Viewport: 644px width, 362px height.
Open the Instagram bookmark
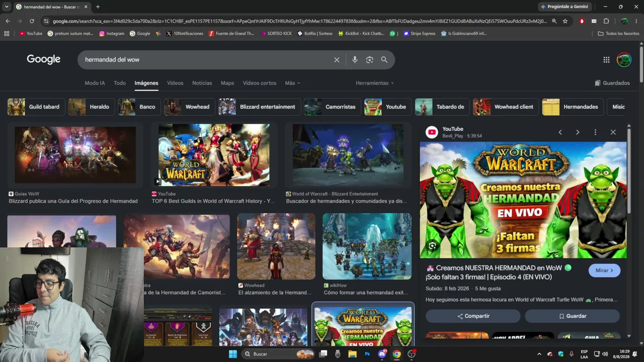point(112,34)
